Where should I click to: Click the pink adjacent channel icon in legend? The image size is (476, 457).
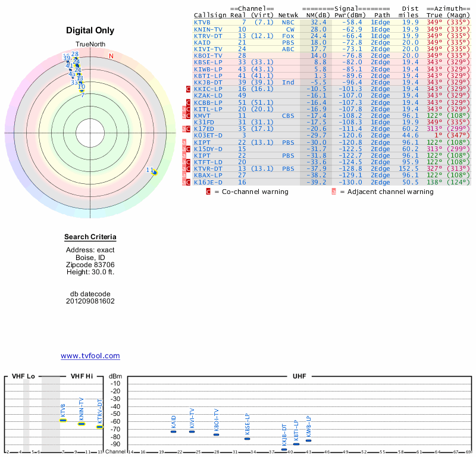334,192
